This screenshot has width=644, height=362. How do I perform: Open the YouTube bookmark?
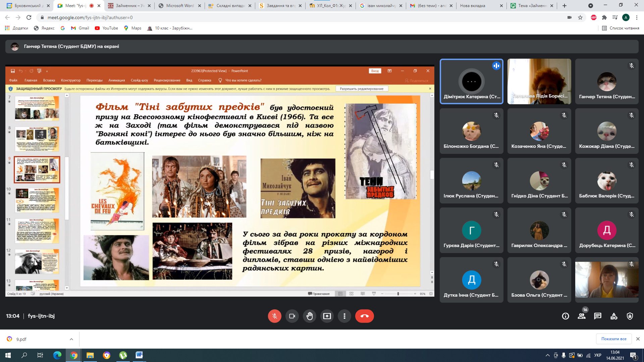pos(106,28)
